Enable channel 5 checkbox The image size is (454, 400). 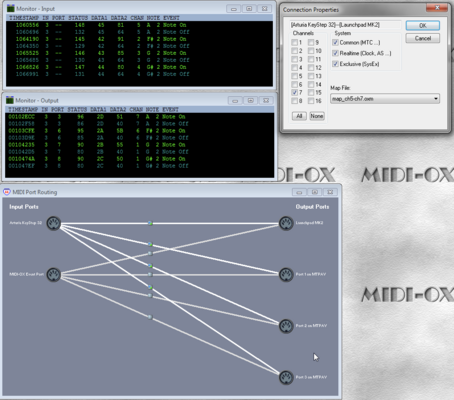tap(294, 76)
